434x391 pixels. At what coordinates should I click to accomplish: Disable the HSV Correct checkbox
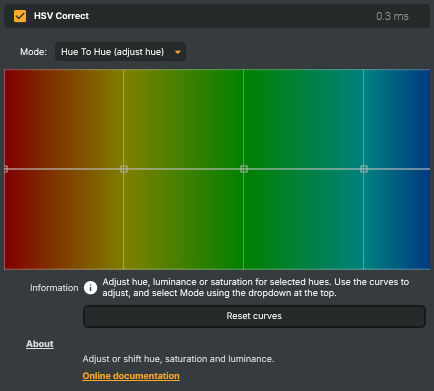tap(20, 16)
